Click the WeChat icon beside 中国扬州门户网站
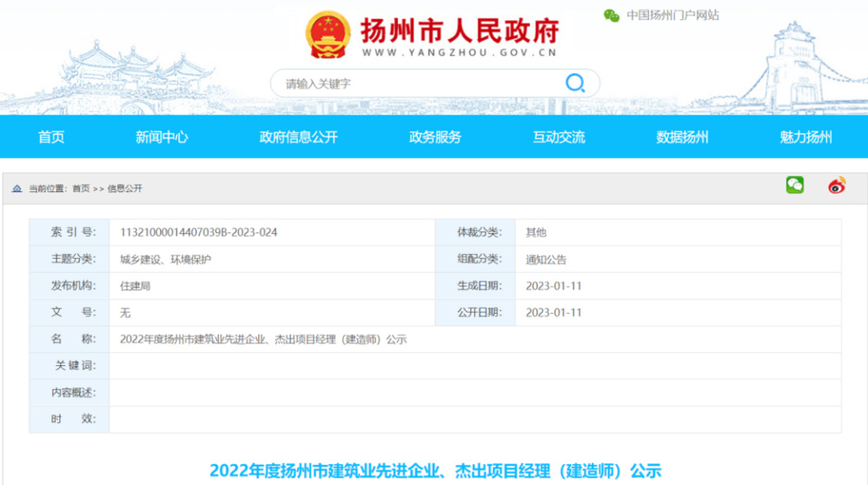The height and width of the screenshot is (485, 868). (612, 16)
